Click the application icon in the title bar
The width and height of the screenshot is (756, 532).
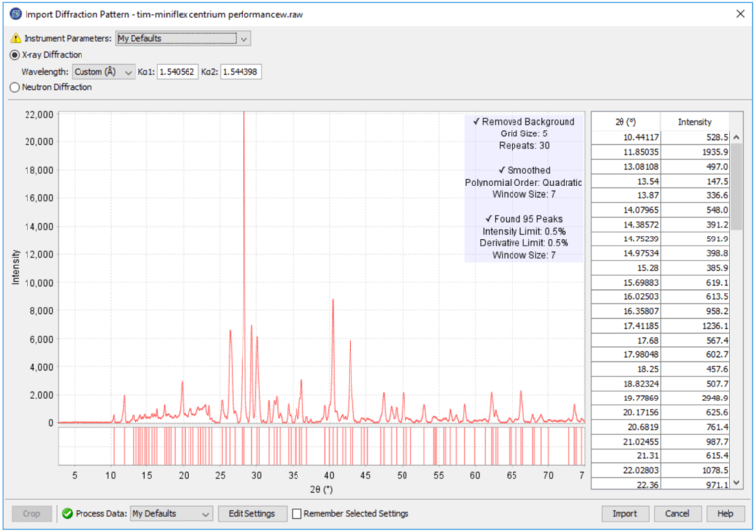(14, 13)
